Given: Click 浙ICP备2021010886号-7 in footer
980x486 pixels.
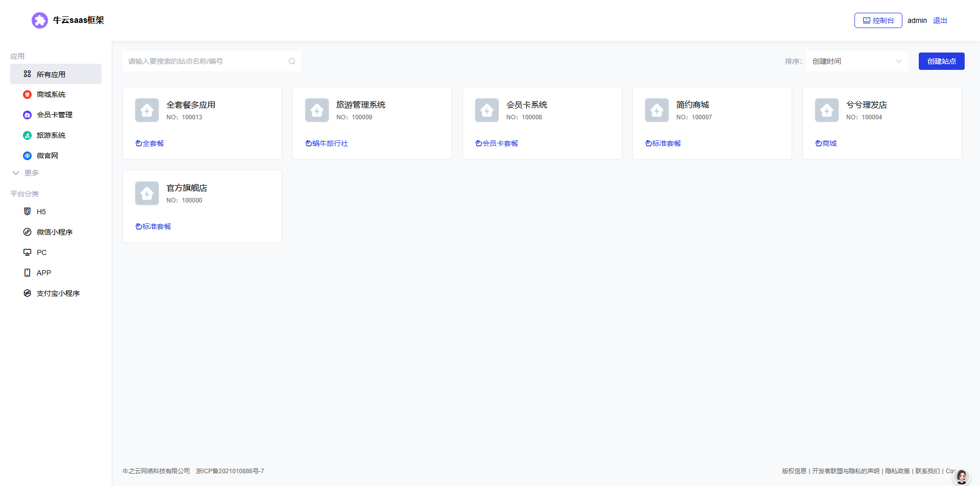Looking at the screenshot, I should point(230,471).
